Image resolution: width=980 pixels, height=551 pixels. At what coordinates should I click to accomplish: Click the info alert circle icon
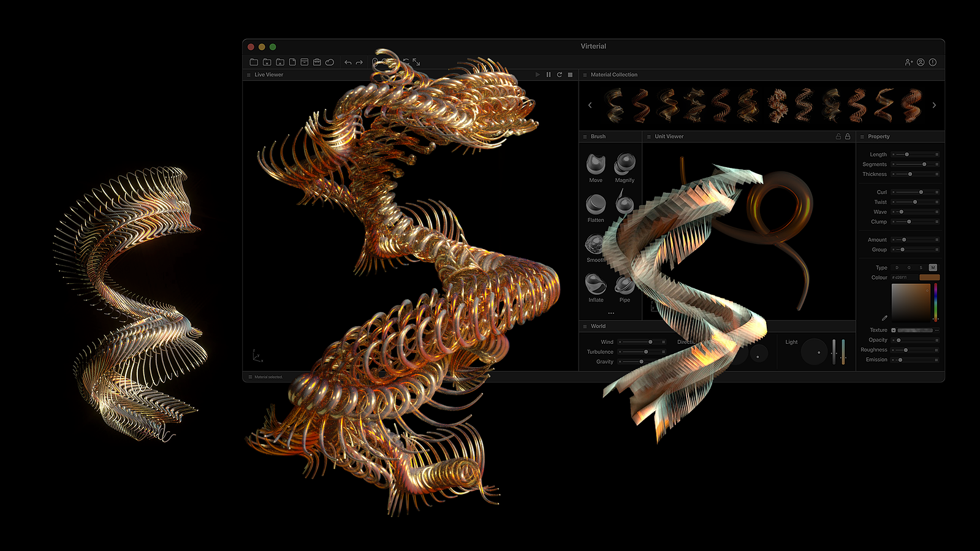(x=933, y=62)
